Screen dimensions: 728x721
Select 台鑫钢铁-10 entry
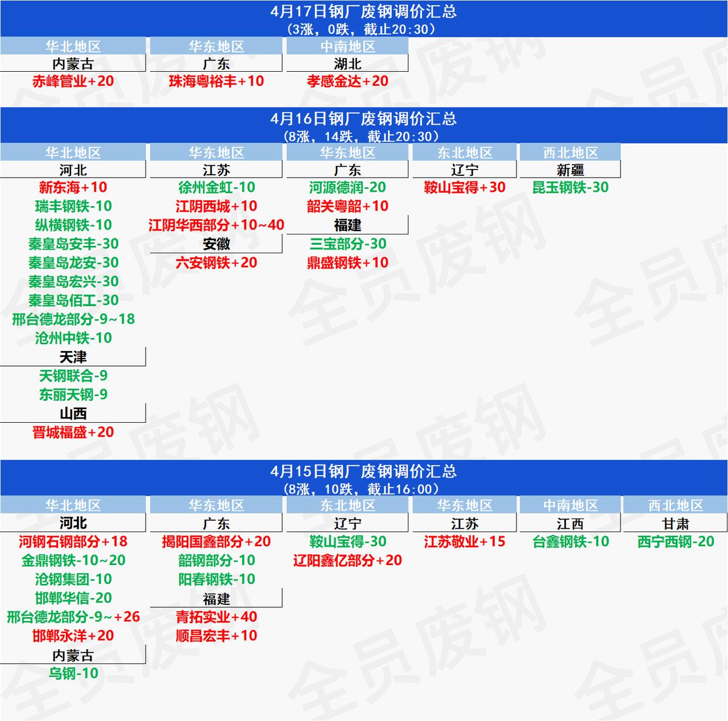570,541
